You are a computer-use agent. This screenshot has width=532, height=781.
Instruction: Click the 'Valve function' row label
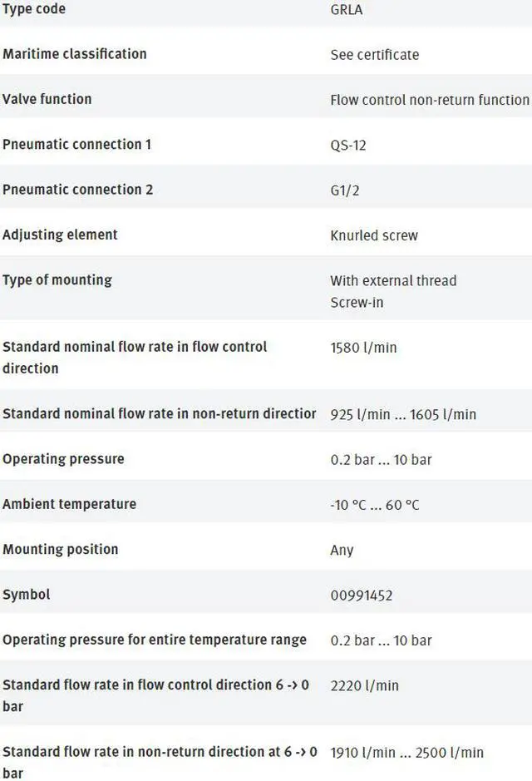[x=47, y=99]
